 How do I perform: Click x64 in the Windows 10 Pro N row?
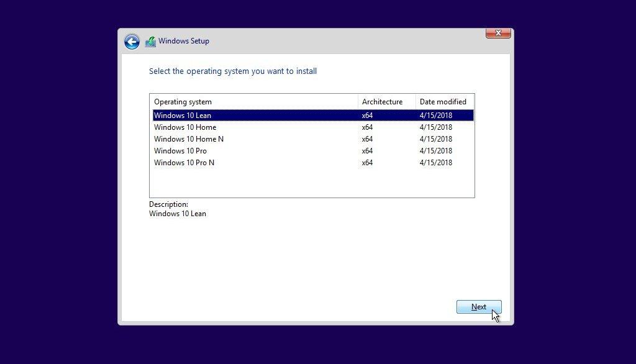367,162
